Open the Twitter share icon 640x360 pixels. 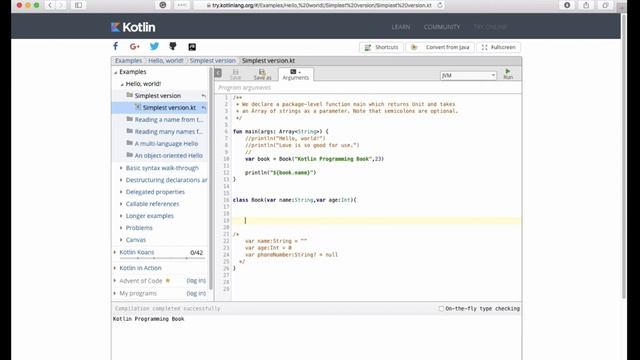pos(154,47)
